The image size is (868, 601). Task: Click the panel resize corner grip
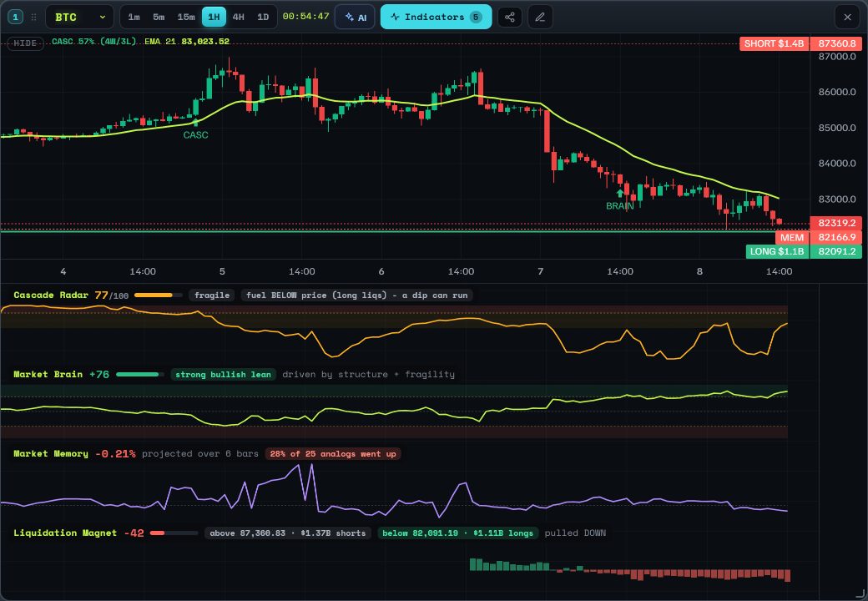[860, 593]
